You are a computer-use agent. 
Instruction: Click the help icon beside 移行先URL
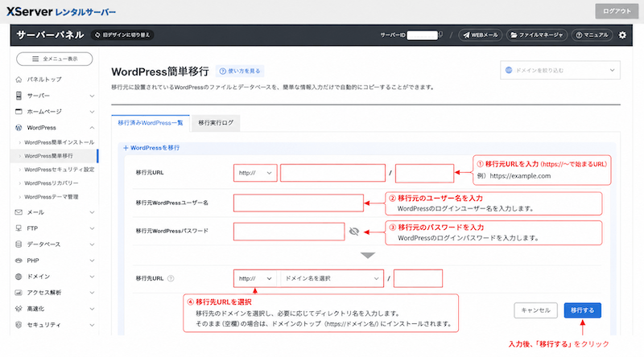(x=171, y=279)
